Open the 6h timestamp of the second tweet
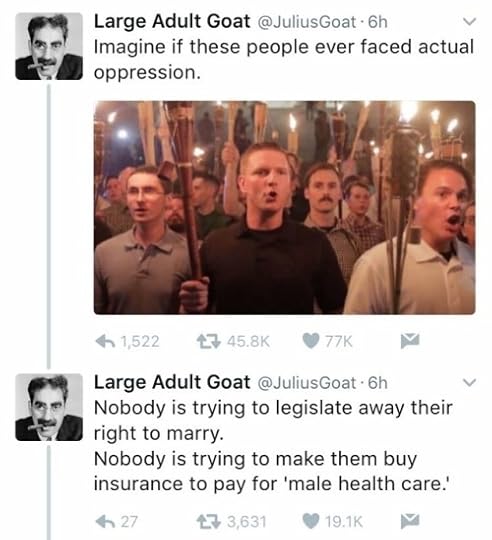This screenshot has height=540, width=492. click(x=378, y=383)
